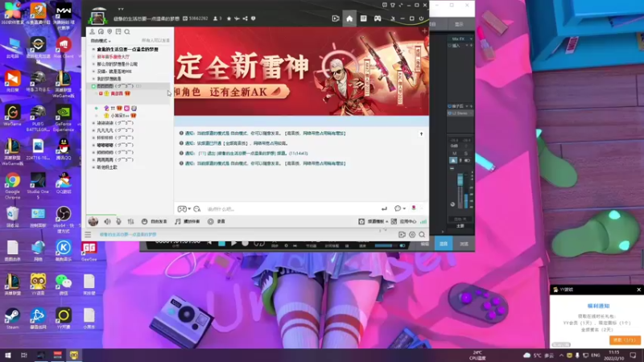Open the speech bubble icon above the channel list
This screenshot has height=362, width=644.
point(101,31)
